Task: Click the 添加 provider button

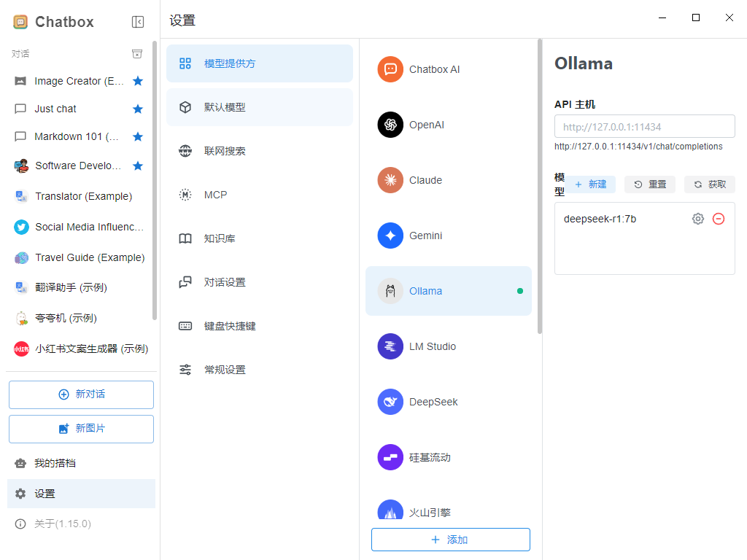Action: (450, 540)
